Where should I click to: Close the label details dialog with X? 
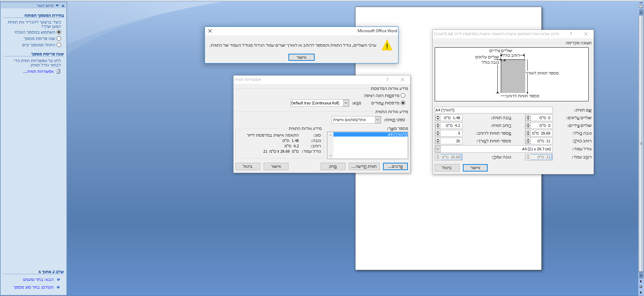(x=586, y=34)
